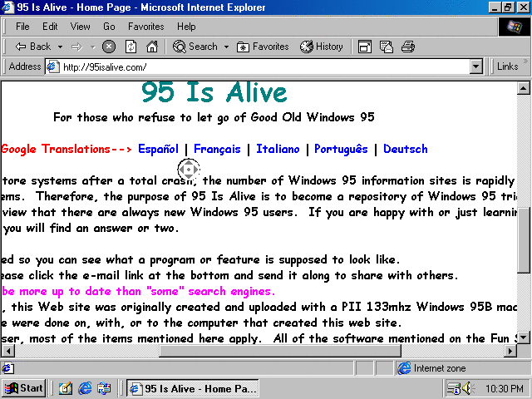Click the 10:30 PM tray clock
532x399 pixels.
505,388
